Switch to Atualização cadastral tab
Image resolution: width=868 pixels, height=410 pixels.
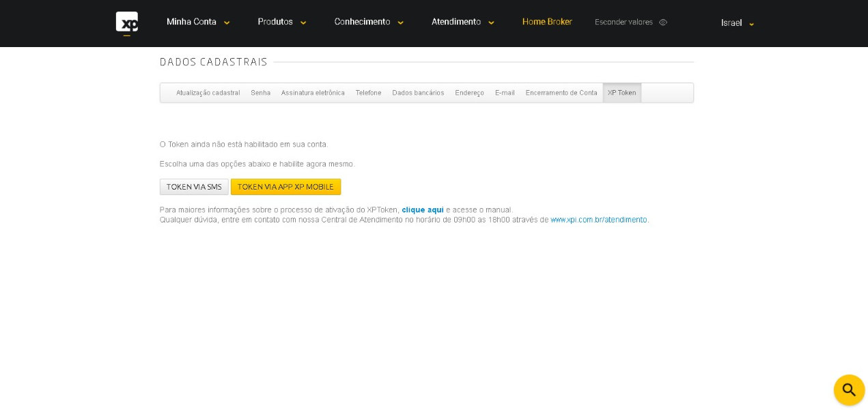pos(208,93)
